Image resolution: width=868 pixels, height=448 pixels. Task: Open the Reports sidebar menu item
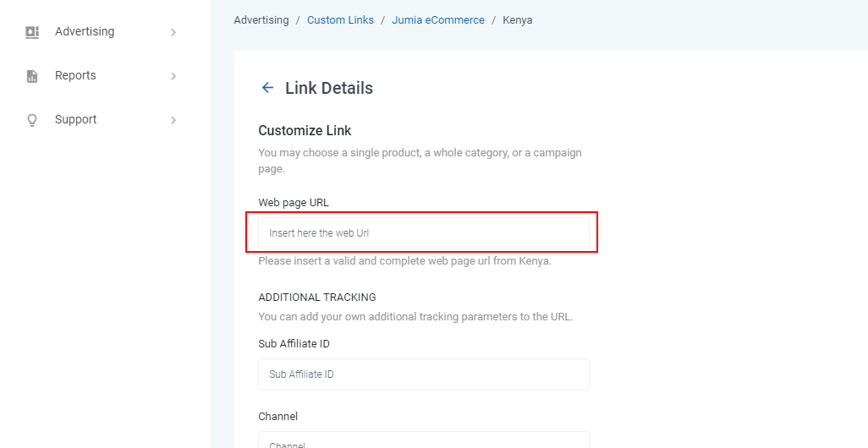point(102,76)
